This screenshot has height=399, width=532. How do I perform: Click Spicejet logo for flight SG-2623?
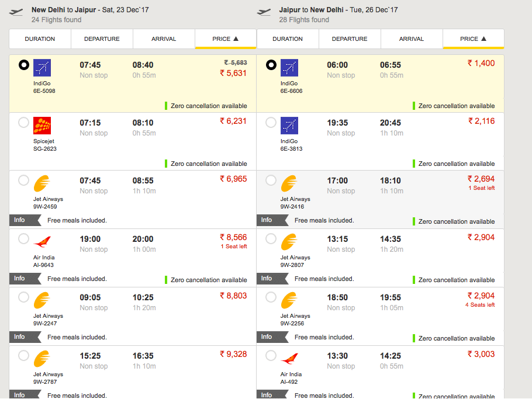(42, 126)
